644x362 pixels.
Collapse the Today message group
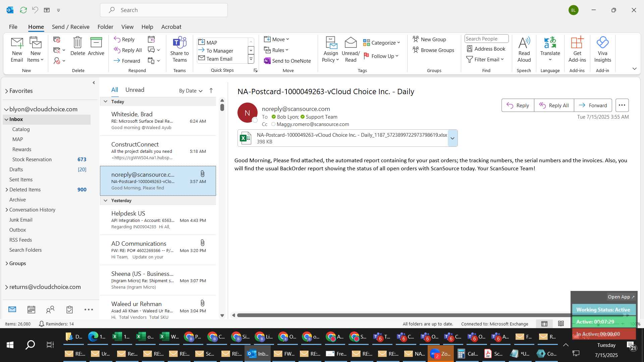[105, 102]
